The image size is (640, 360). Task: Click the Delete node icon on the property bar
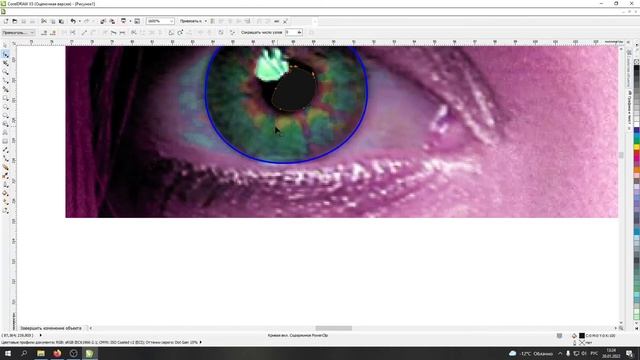click(x=53, y=32)
